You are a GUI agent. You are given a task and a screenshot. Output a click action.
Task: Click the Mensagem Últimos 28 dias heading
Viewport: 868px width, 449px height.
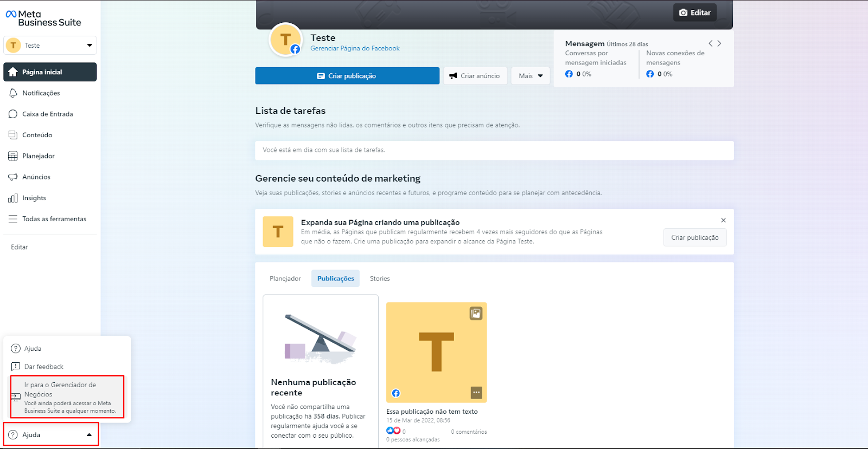click(x=607, y=43)
